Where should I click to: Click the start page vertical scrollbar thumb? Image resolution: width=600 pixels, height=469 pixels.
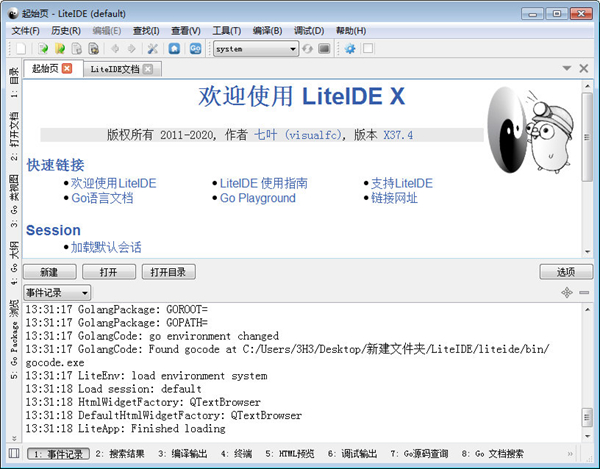pos(587,137)
